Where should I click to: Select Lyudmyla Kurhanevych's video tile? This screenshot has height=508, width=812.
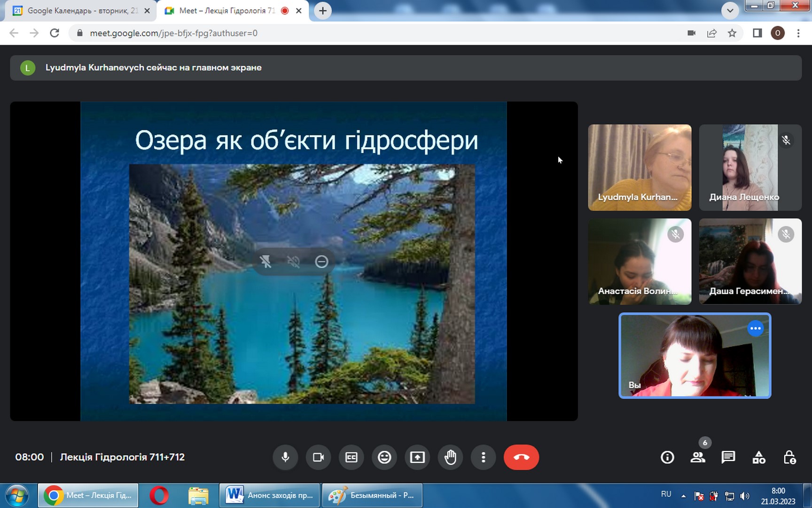[640, 167]
